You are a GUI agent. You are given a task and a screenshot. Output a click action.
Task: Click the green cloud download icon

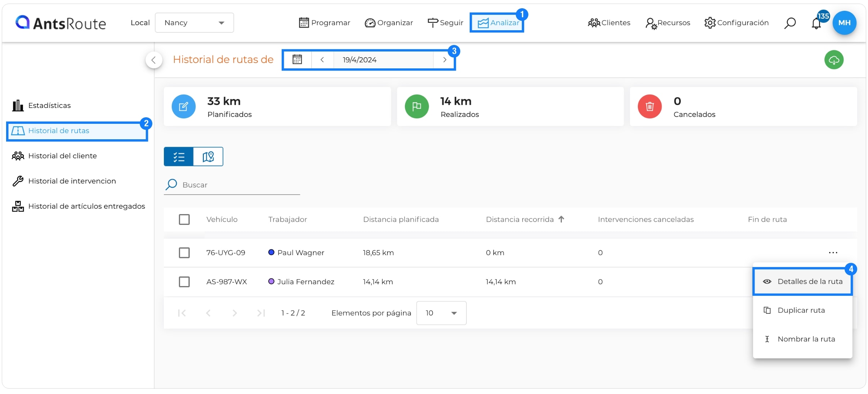point(834,60)
